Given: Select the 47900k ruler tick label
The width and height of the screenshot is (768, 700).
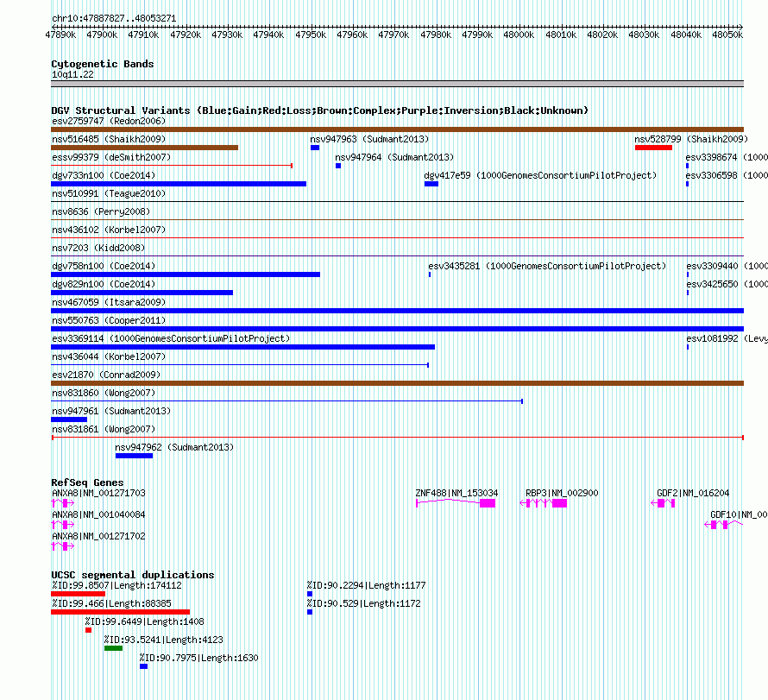Looking at the screenshot, I should [x=102, y=35].
